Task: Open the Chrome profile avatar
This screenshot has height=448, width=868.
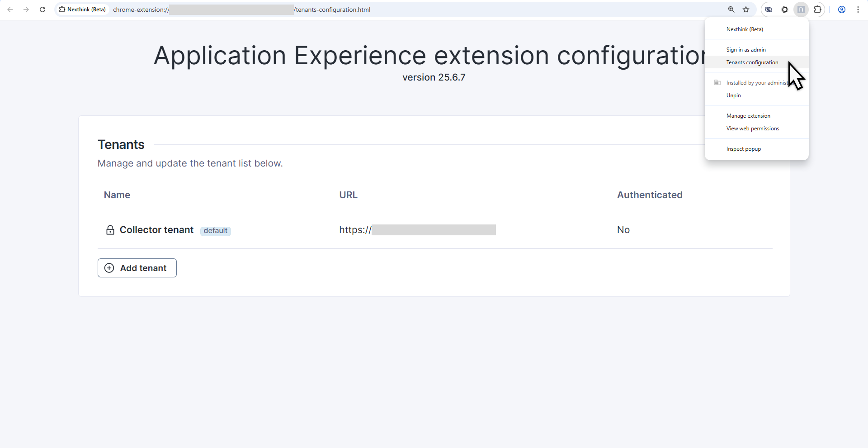Action: (842, 10)
